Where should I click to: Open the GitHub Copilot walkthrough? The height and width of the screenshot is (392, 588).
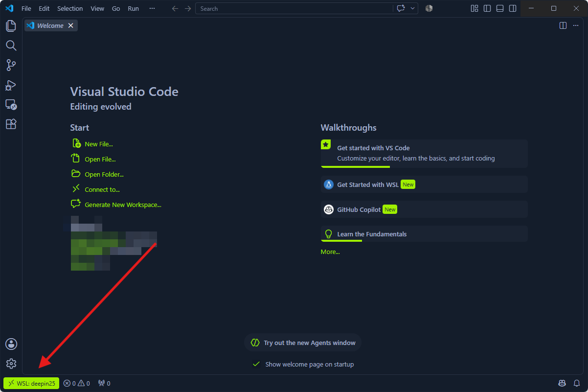(424, 209)
